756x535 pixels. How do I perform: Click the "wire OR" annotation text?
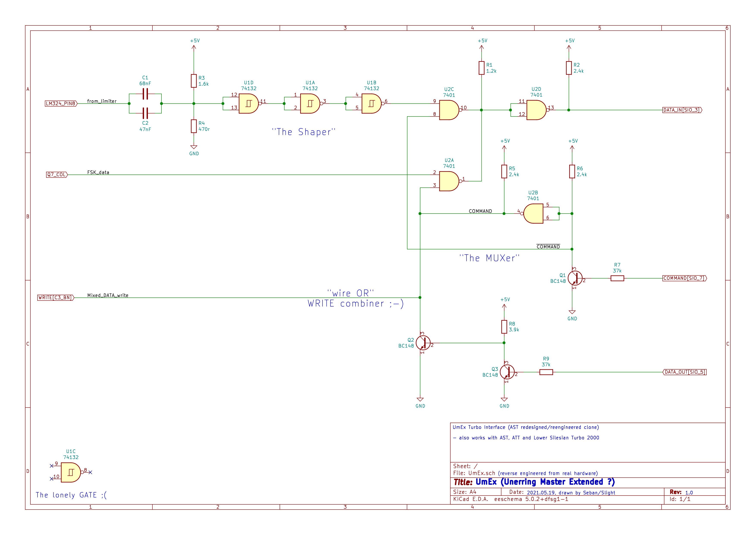pos(351,293)
